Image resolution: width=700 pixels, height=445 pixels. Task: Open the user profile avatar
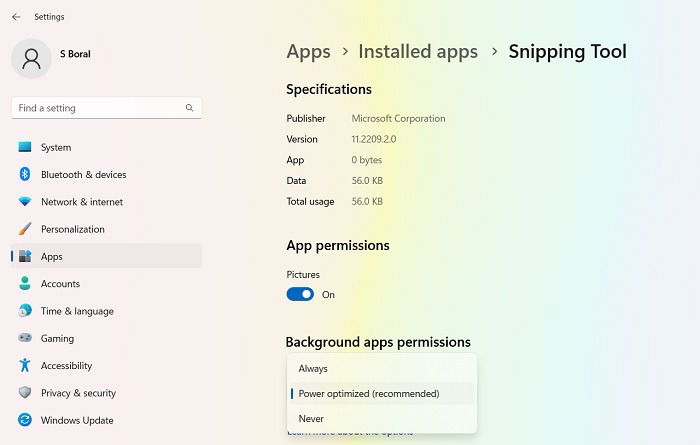click(x=31, y=58)
